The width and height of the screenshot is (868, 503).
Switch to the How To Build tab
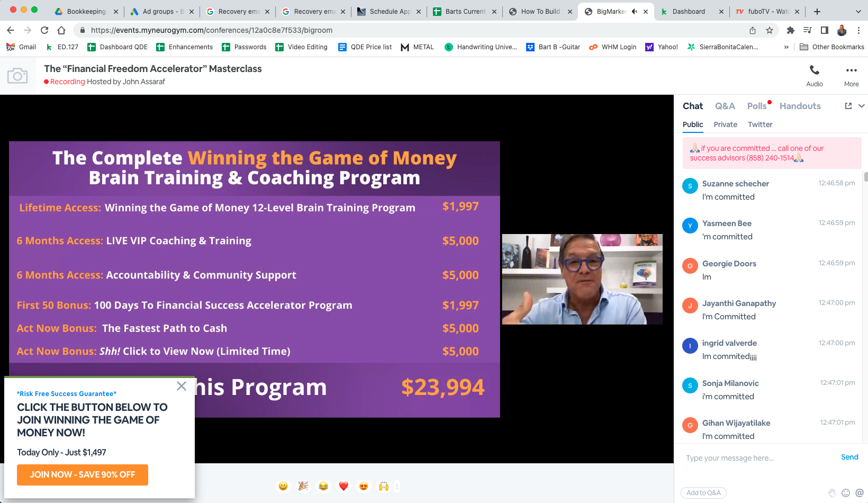tap(540, 11)
